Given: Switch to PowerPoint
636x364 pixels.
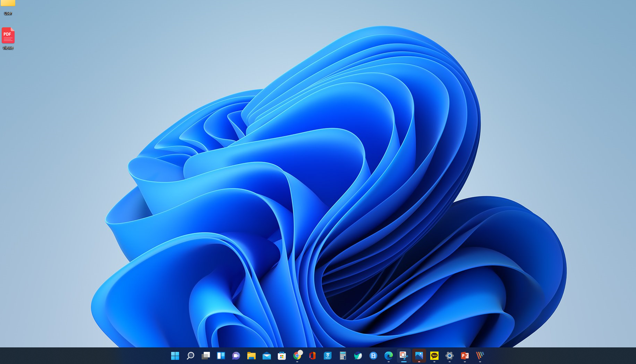Looking at the screenshot, I should (x=465, y=356).
